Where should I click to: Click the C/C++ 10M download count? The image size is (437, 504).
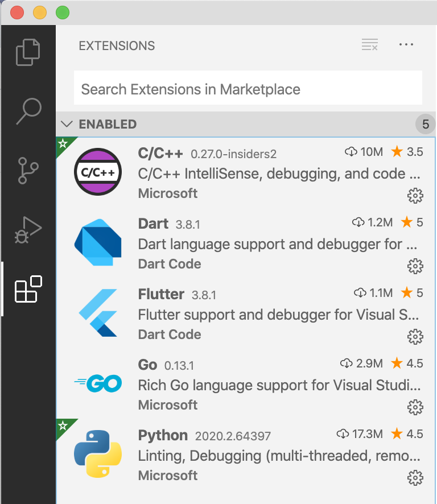coord(364,152)
